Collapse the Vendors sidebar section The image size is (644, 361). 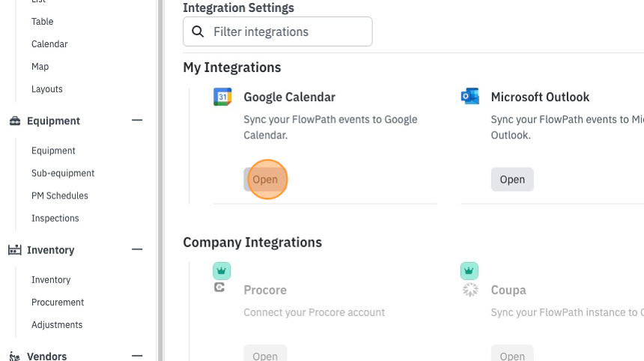[137, 356]
